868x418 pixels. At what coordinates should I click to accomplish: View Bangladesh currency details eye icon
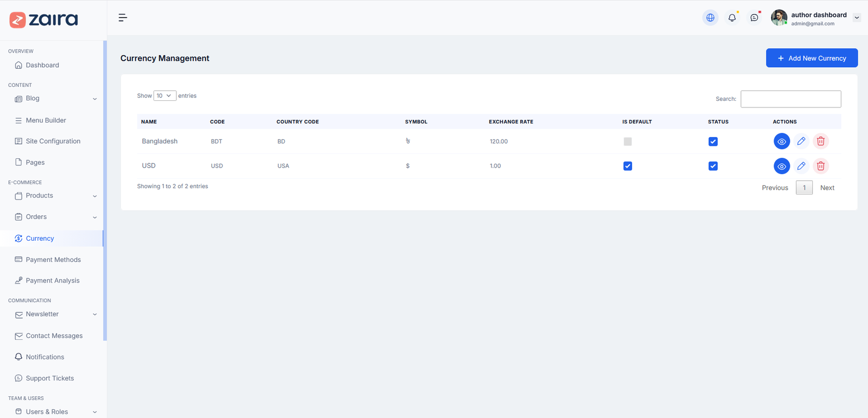[x=781, y=142]
